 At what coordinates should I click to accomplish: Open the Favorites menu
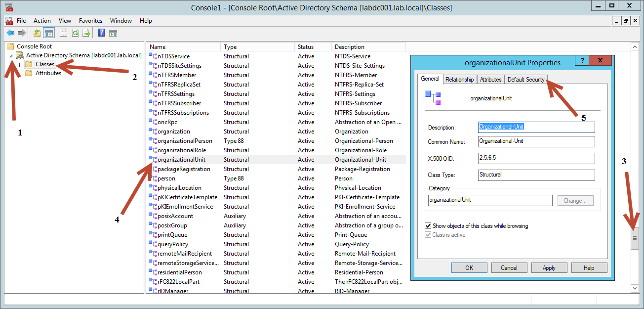click(x=90, y=21)
